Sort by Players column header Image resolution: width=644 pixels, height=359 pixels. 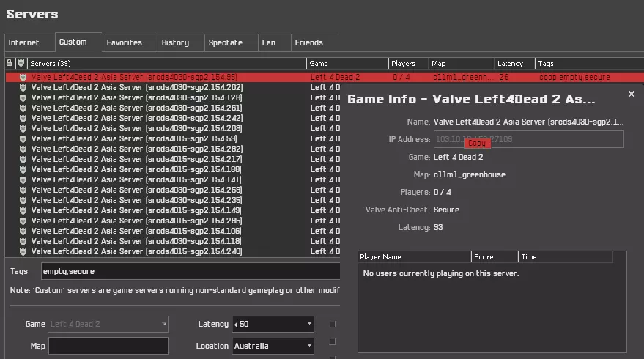409,63
